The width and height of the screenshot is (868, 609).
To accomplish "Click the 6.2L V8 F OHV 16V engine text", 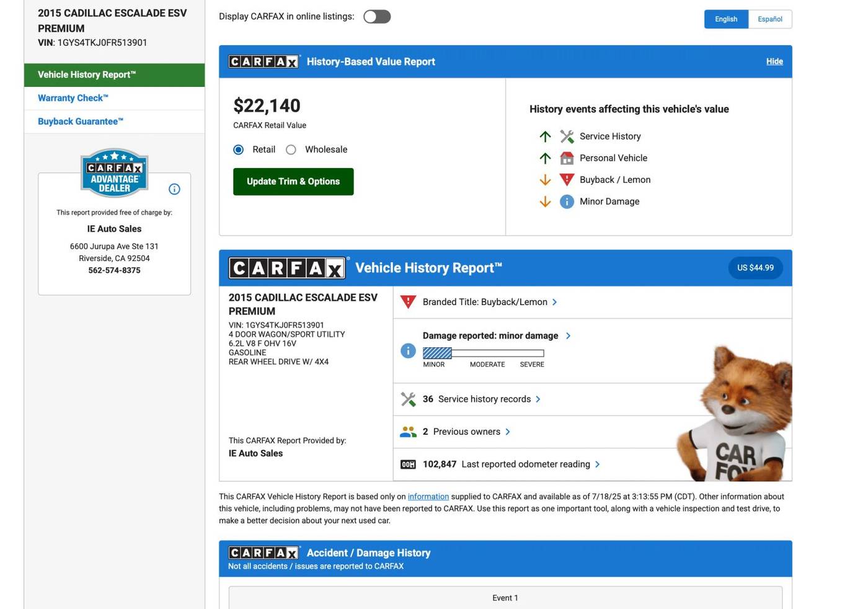I will click(x=262, y=344).
